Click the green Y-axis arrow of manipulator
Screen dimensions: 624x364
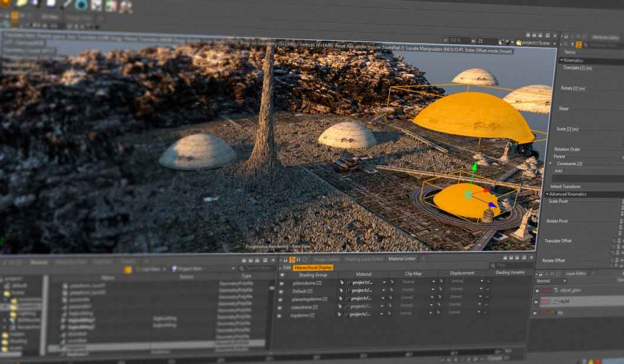(x=473, y=169)
